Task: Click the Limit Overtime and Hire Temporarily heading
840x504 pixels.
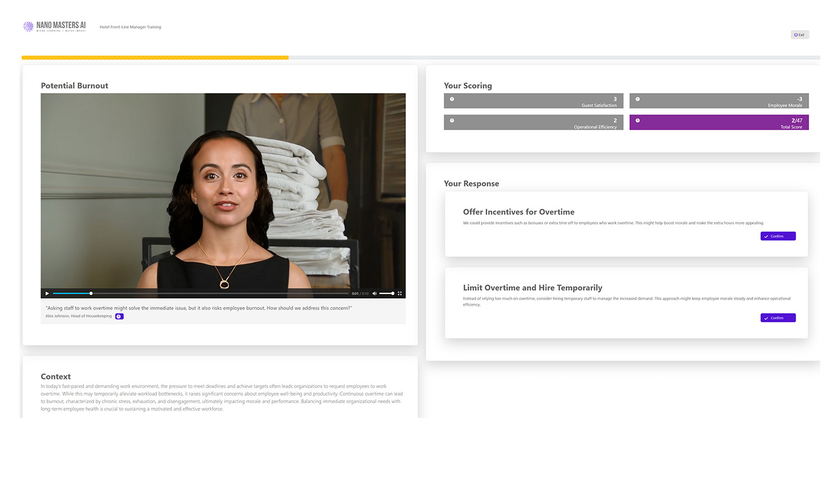Action: 533,288
